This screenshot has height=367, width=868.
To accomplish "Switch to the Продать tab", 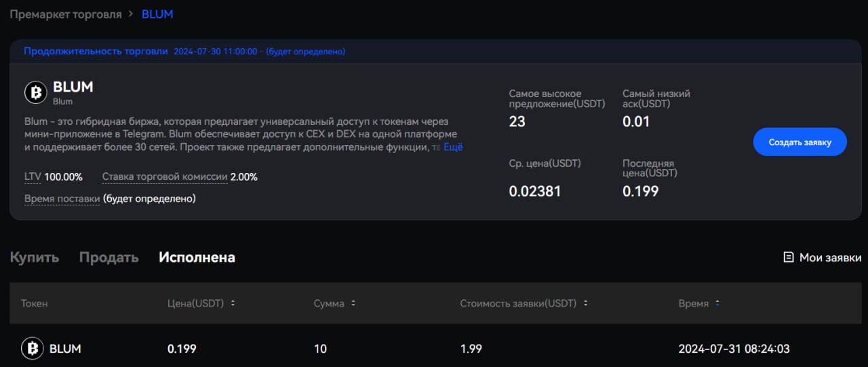I will pos(108,257).
